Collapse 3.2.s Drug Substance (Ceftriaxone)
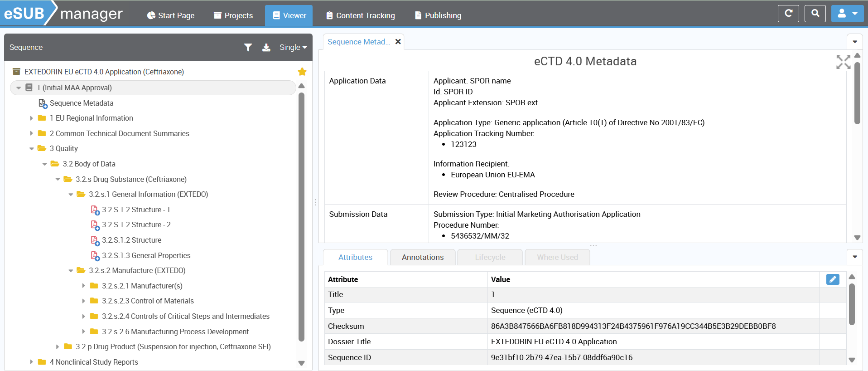Screen dimensions: 868x371 [x=58, y=179]
